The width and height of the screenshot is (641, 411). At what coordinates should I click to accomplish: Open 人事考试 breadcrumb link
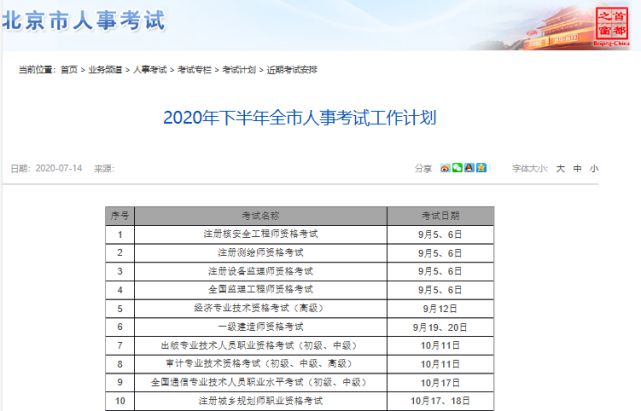[x=150, y=70]
